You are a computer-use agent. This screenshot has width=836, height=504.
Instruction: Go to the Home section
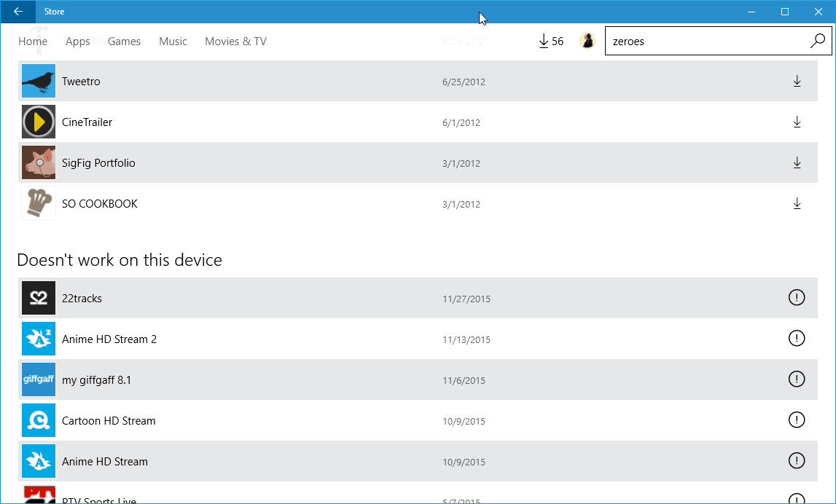(x=32, y=41)
